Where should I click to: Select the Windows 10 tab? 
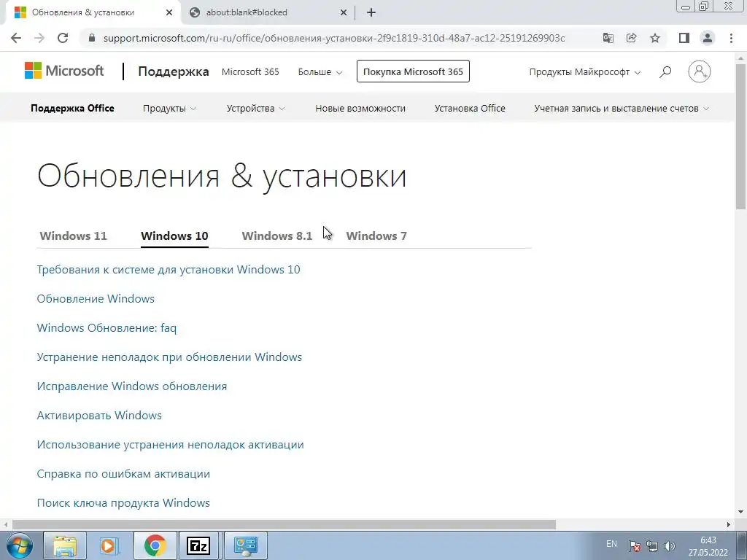click(174, 236)
